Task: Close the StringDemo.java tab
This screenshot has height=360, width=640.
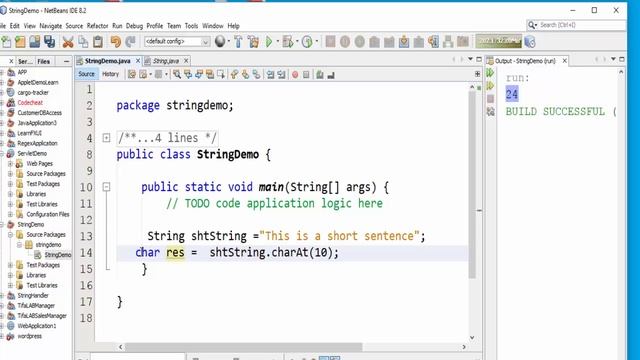Action: (x=138, y=60)
